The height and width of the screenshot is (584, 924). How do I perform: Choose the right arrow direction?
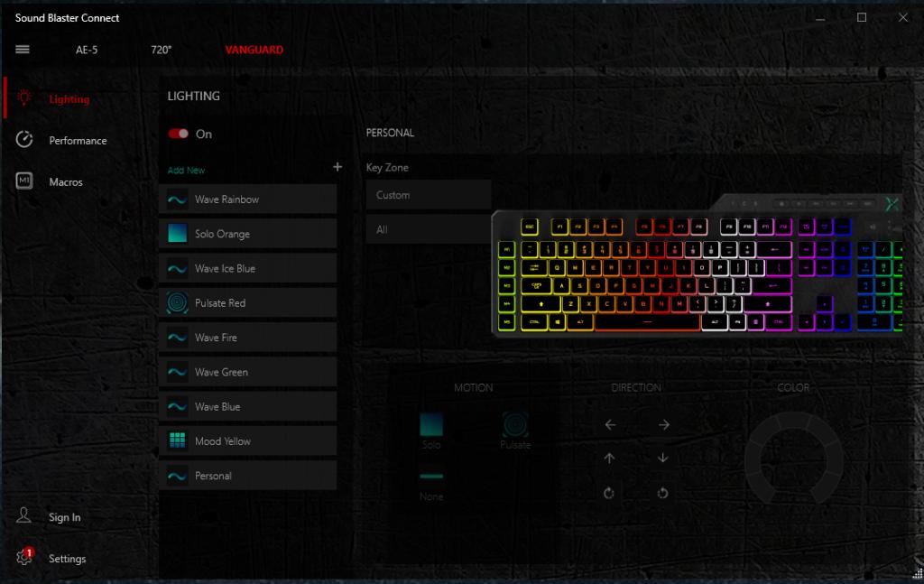coord(663,425)
